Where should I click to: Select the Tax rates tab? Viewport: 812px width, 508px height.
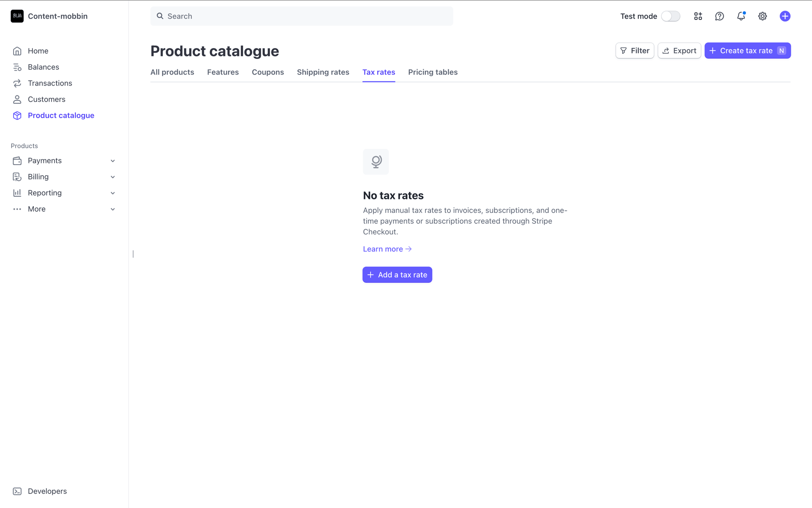click(379, 72)
